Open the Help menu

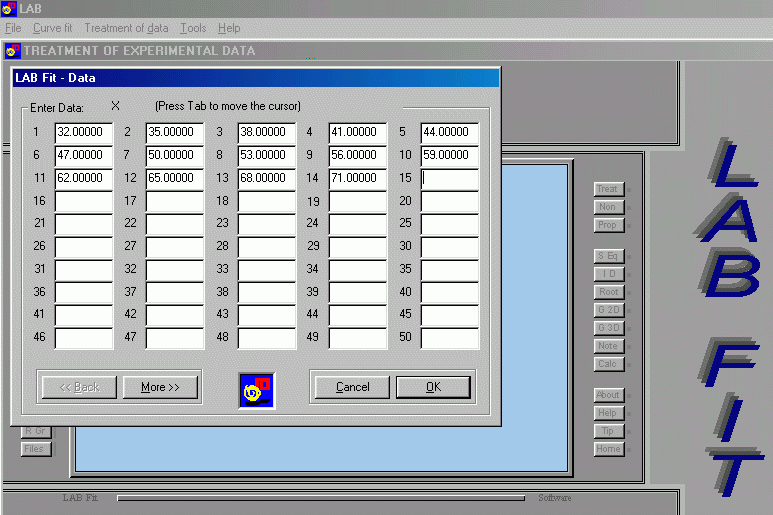click(x=229, y=28)
